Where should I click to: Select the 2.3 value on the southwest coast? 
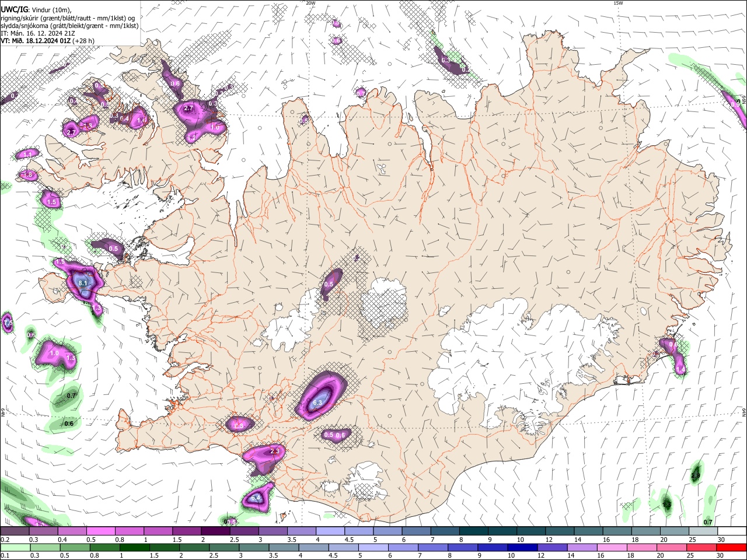[275, 452]
